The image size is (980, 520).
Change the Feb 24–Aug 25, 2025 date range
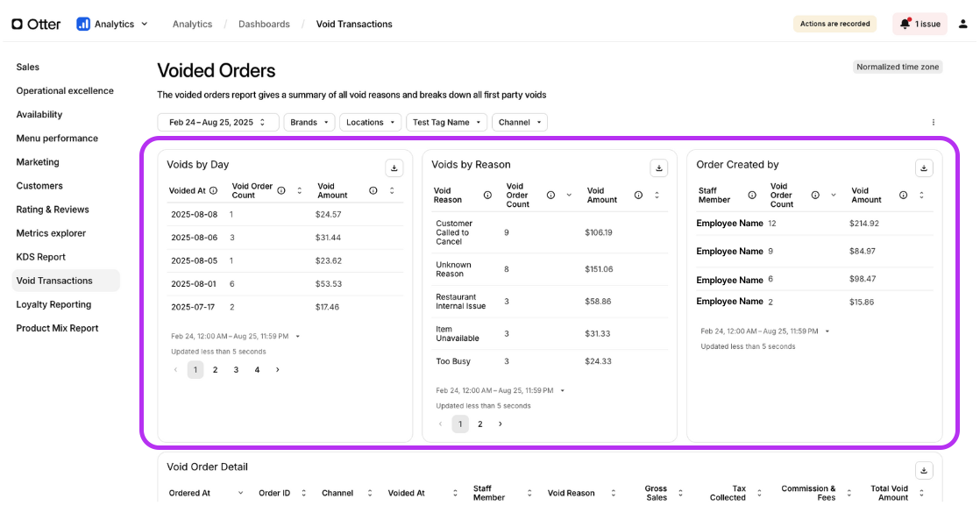point(217,123)
